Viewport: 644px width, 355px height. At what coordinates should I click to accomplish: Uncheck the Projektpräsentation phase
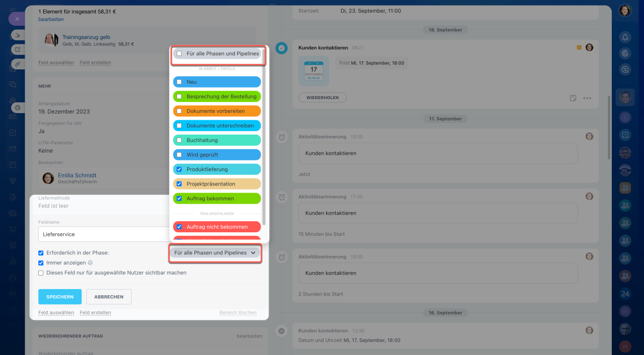(179, 184)
